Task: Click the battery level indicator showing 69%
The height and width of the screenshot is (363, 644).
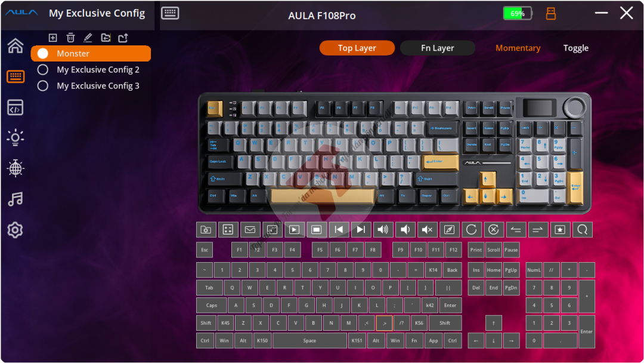Action: coord(518,14)
